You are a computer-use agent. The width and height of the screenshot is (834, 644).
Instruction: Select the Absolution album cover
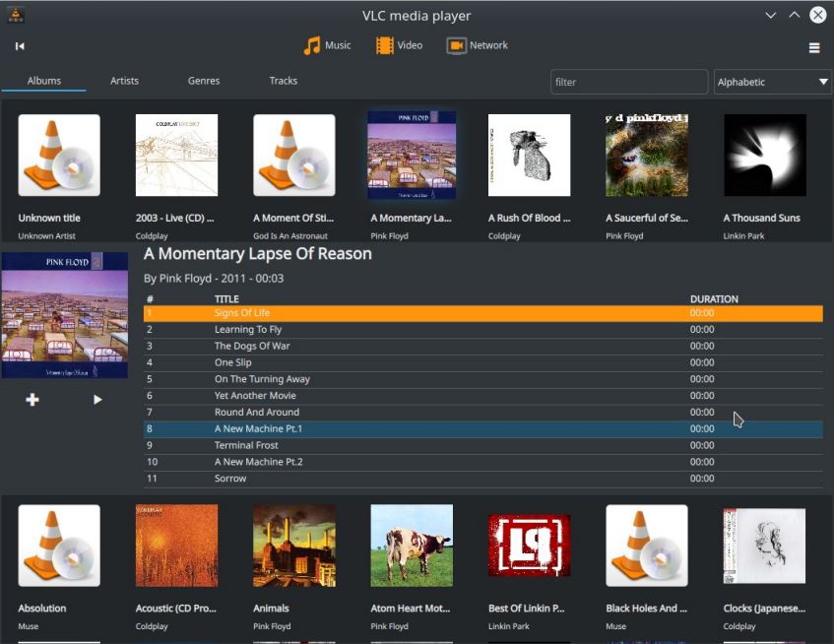click(59, 546)
